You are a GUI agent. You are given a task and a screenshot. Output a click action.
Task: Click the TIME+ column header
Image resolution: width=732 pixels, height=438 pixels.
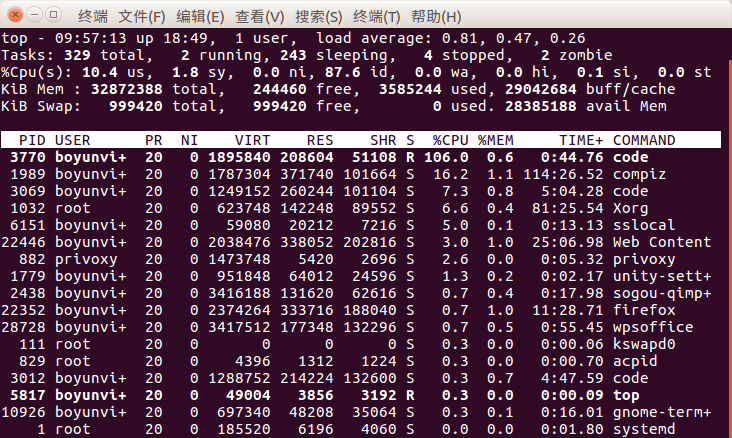[x=581, y=140]
